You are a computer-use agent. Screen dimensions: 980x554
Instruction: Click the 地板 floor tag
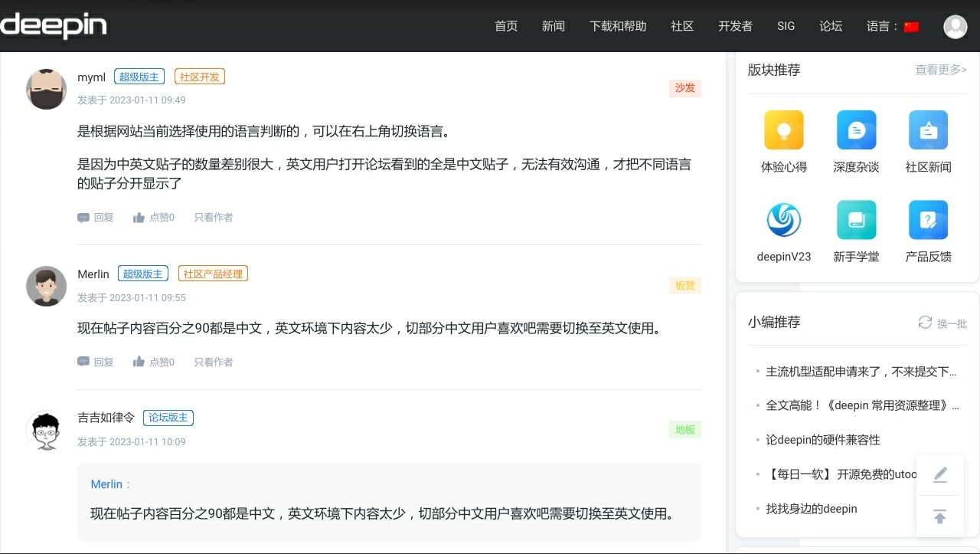(685, 430)
